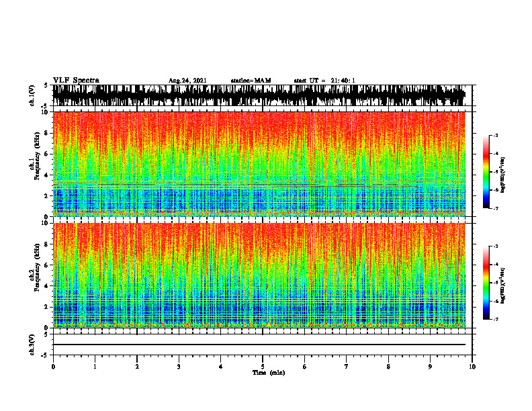This screenshot has width=532, height=411.
Task: Click inside the ch.2 spectrogram panel
Action: pos(259,275)
